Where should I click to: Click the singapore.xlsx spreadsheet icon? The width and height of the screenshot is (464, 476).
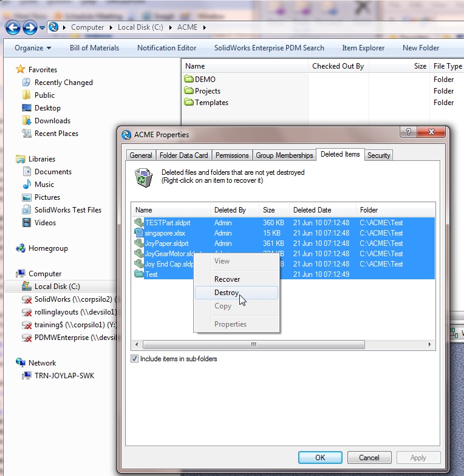(138, 233)
